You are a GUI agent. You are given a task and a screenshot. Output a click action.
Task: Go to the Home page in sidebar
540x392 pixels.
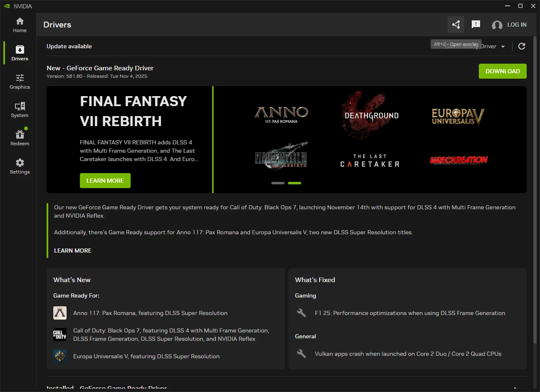[20, 25]
